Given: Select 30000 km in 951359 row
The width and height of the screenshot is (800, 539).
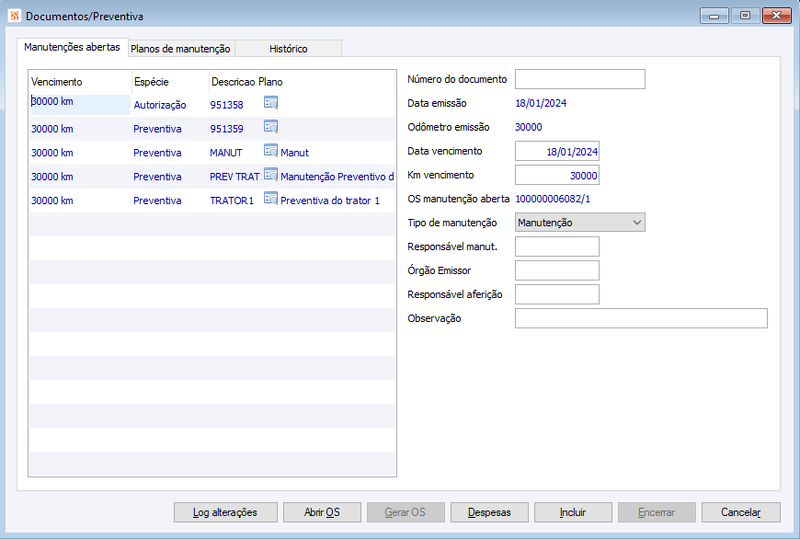Looking at the screenshot, I should tap(52, 129).
